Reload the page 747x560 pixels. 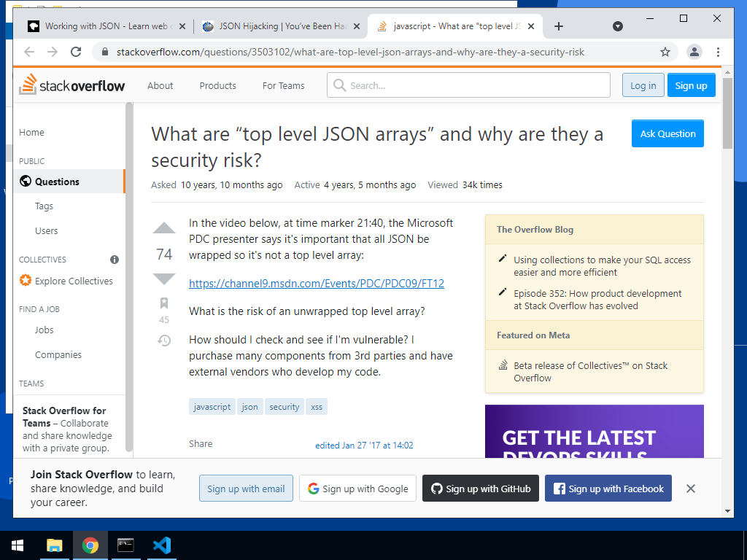(x=76, y=52)
